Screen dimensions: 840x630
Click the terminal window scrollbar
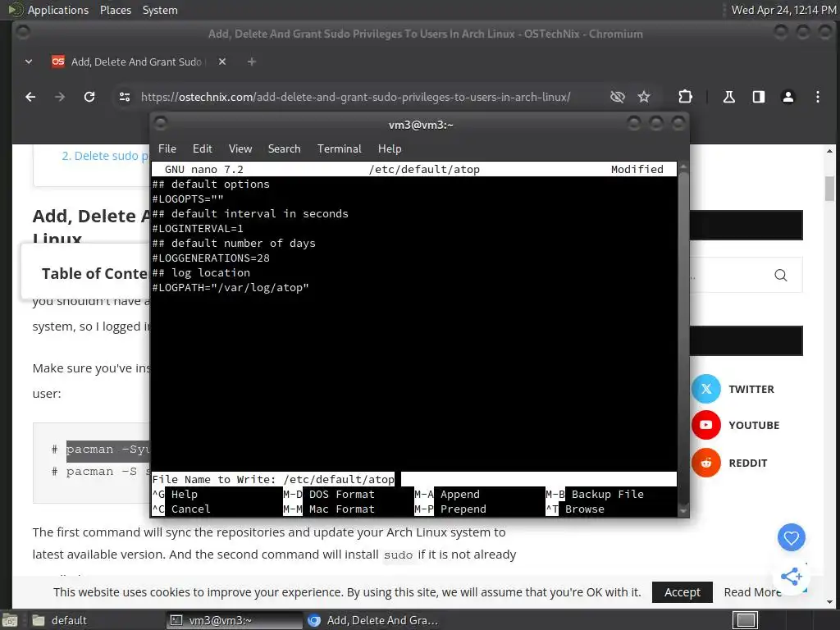(x=683, y=339)
